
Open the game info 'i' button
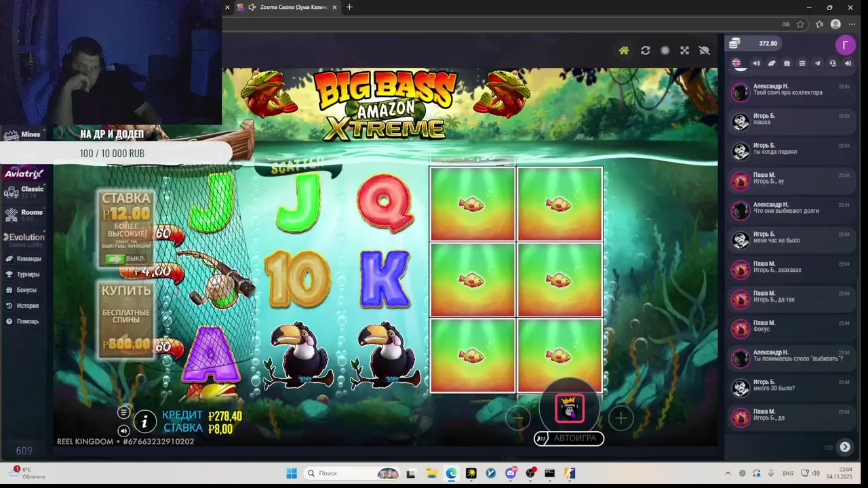tap(144, 422)
